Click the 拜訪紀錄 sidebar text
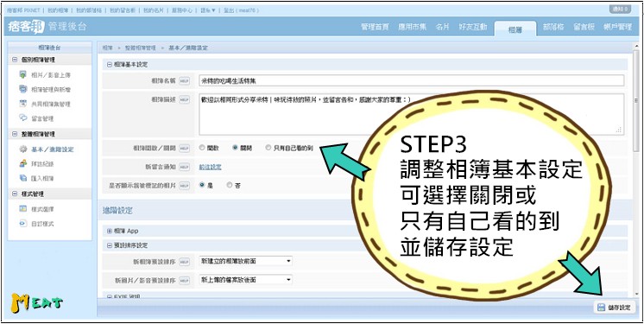The image size is (644, 324). coord(42,163)
